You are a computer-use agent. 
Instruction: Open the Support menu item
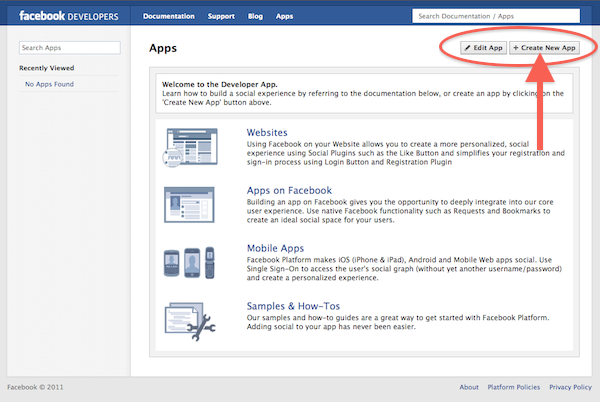pos(221,16)
